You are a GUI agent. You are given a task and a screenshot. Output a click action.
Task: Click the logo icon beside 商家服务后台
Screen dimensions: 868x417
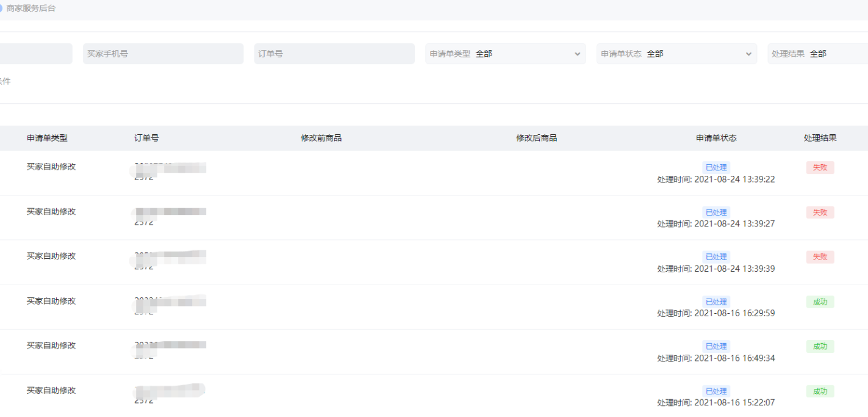tap(1, 9)
